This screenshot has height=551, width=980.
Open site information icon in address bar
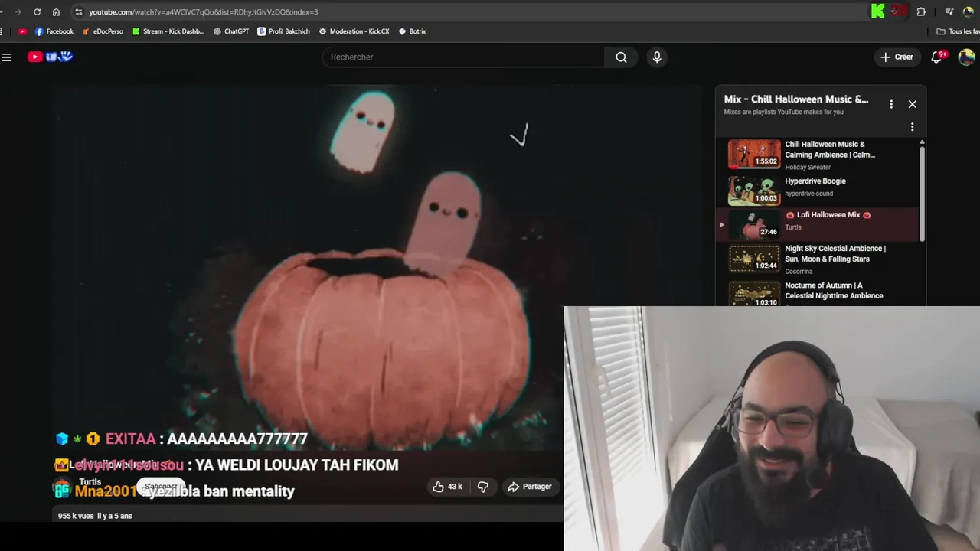click(78, 12)
